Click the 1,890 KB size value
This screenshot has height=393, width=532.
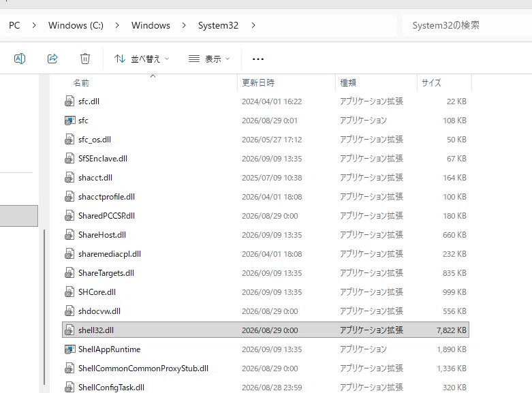pos(452,349)
